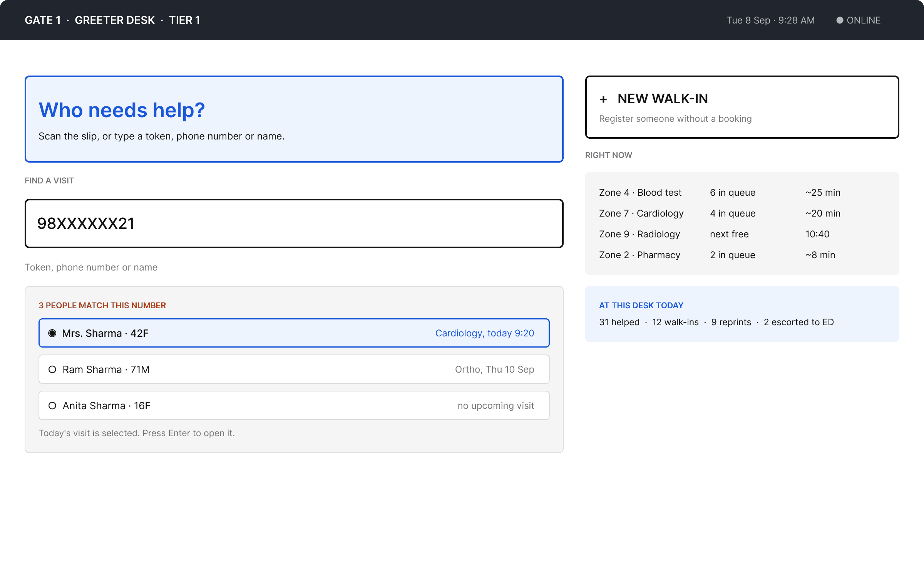Click the '3 PEOPLE MATCH THIS NUMBER' notice
Viewport: 924px width, 578px height.
pos(102,305)
